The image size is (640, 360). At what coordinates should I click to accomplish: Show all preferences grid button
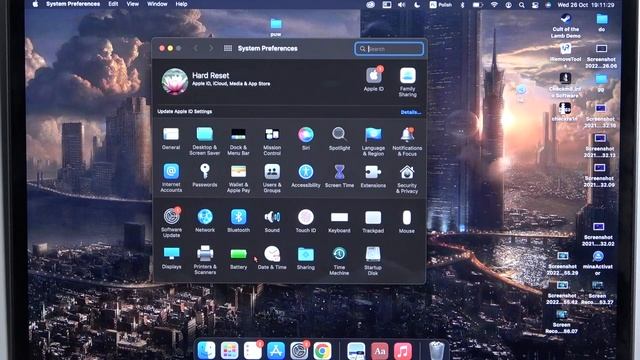228,48
